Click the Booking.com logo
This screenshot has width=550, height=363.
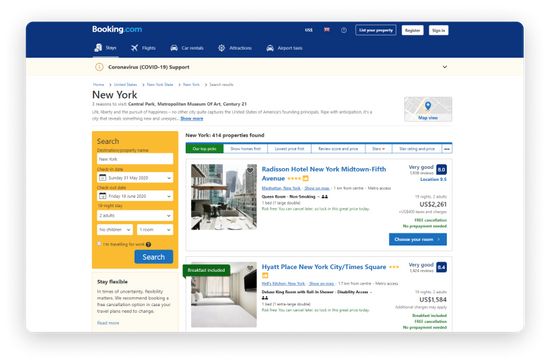point(117,29)
